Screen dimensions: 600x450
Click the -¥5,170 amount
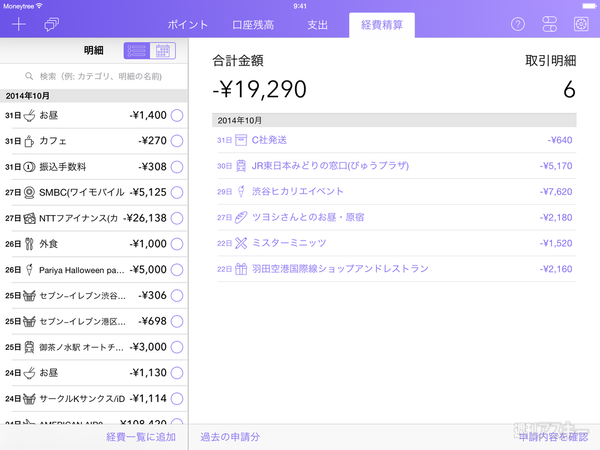coord(556,166)
